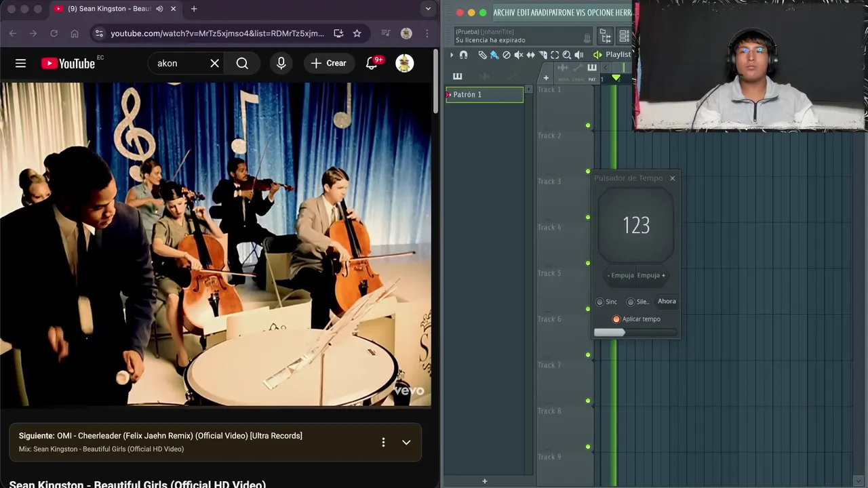Image resolution: width=868 pixels, height=488 pixels.
Task: Tap the 123 tempo pad
Action: [636, 225]
